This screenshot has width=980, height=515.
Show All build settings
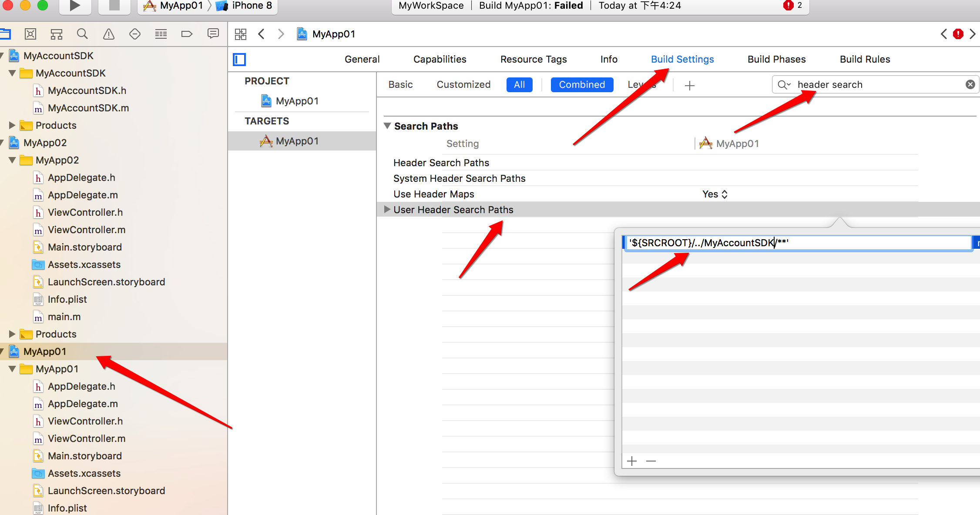coord(519,84)
